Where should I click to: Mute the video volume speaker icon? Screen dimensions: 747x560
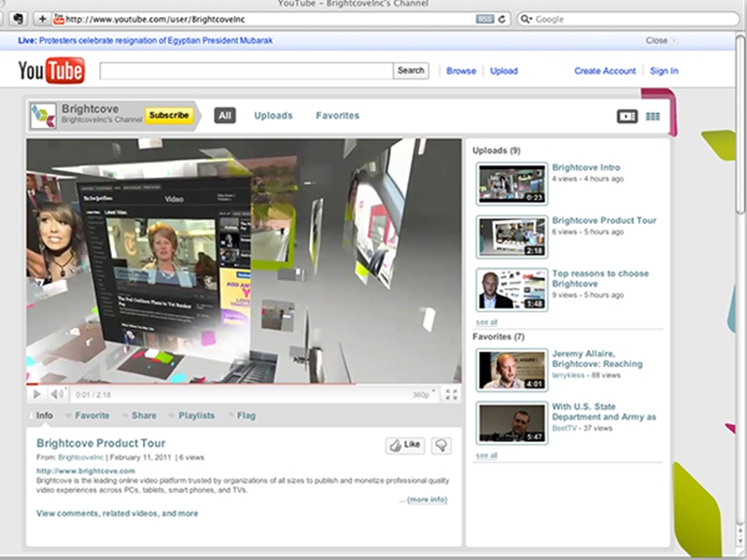coord(58,394)
